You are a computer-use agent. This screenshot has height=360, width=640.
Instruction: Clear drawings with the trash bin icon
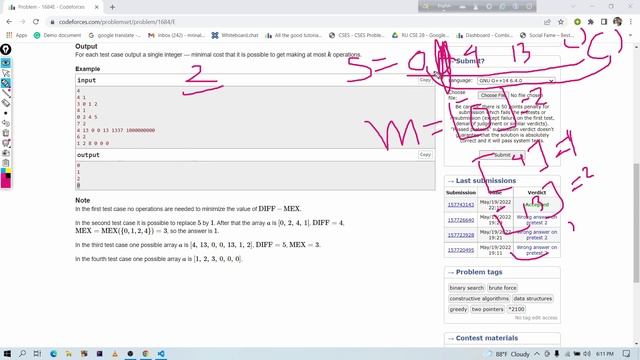click(x=6, y=133)
